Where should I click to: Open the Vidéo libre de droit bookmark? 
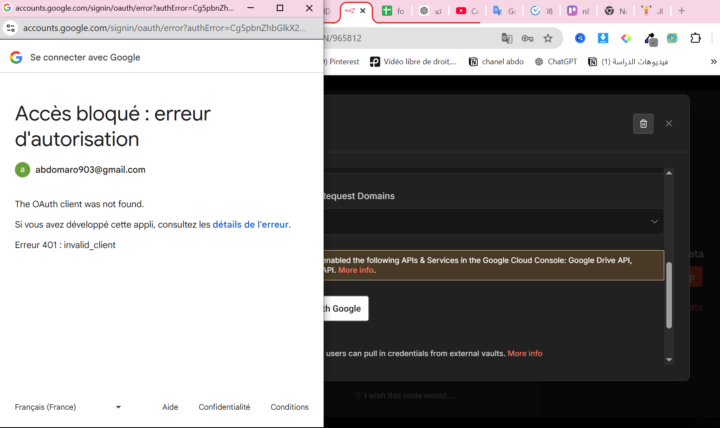[413, 62]
